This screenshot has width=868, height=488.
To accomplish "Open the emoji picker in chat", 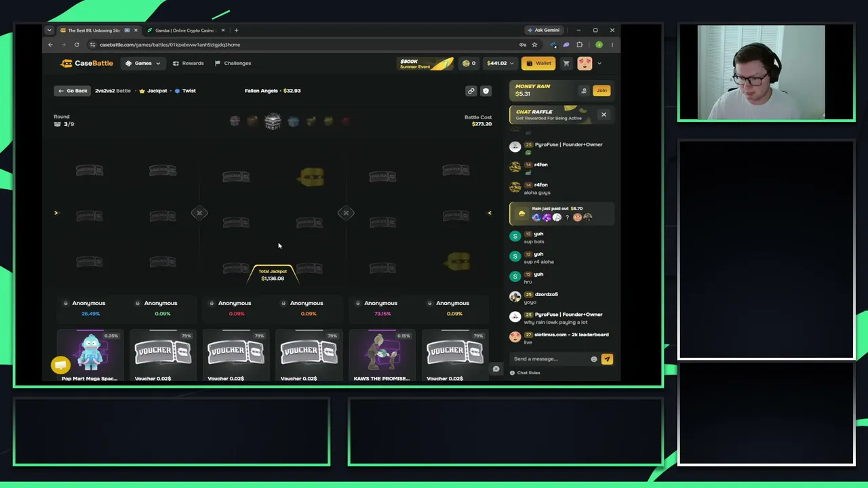I will [x=594, y=359].
